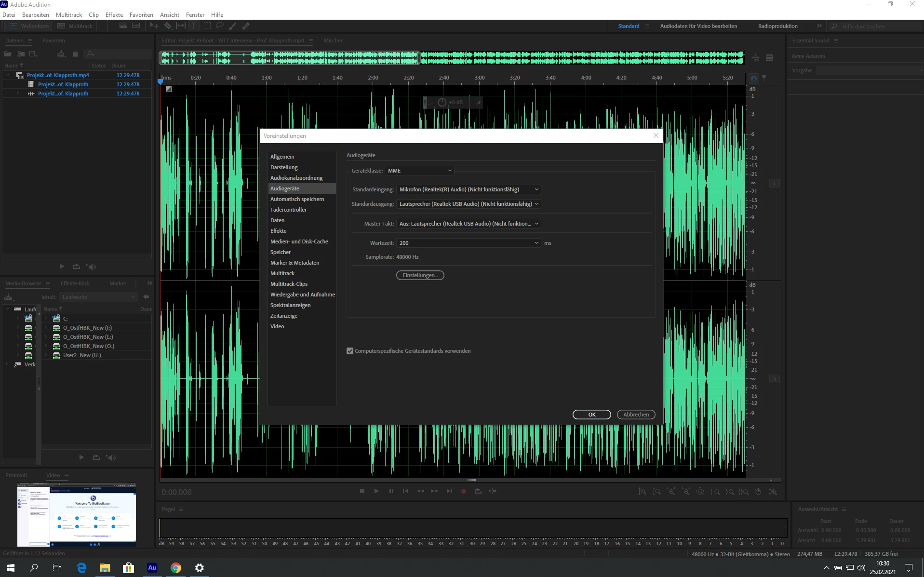
Task: Switch to the Multitrack editor view
Action: pyautogui.click(x=75, y=26)
